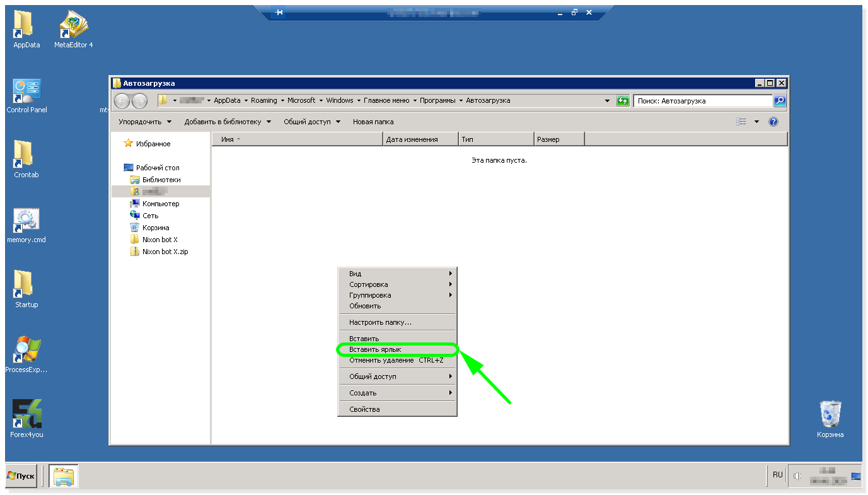Choose Вставить ярлык from the context menu
The image size is (868, 495).
[x=397, y=349]
